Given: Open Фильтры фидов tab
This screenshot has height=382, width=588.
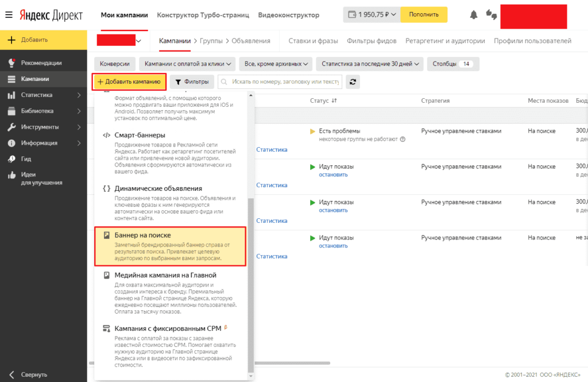Looking at the screenshot, I should point(372,41).
